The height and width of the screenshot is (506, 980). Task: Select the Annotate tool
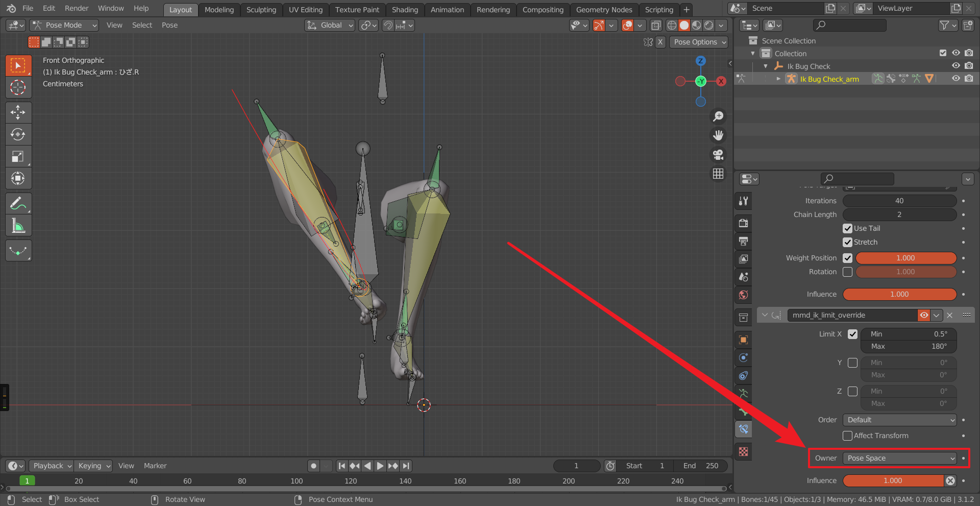point(18,203)
